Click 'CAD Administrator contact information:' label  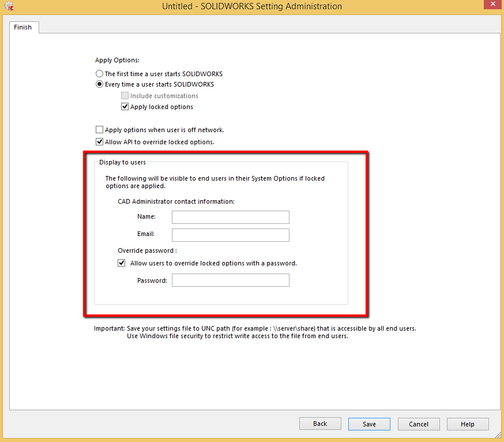[176, 201]
